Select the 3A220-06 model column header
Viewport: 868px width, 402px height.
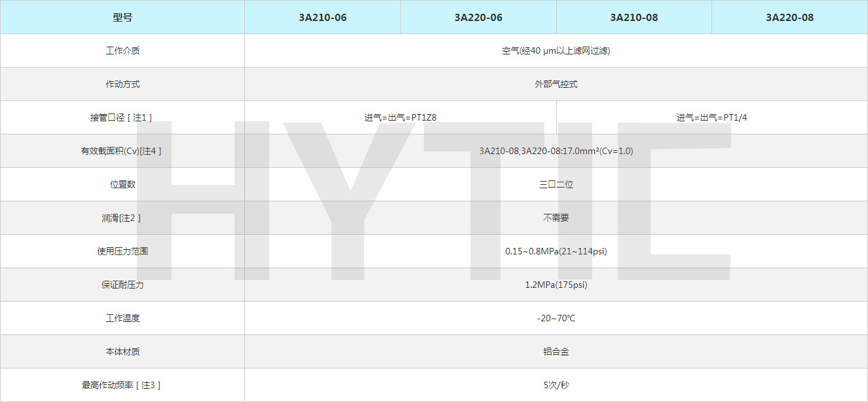coord(478,17)
